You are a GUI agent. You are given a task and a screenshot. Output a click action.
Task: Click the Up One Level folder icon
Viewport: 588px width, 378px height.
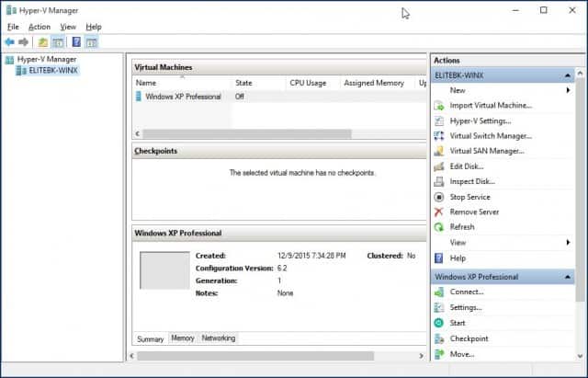(x=43, y=42)
